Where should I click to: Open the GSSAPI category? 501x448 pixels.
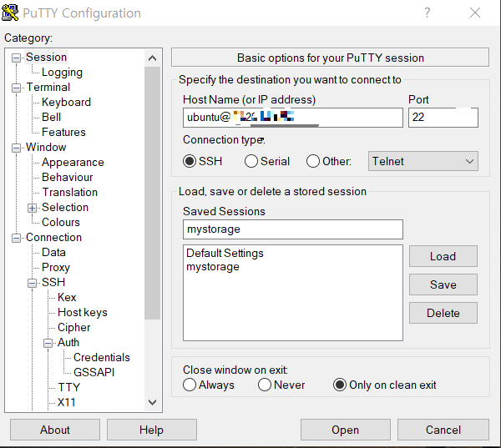tap(94, 372)
